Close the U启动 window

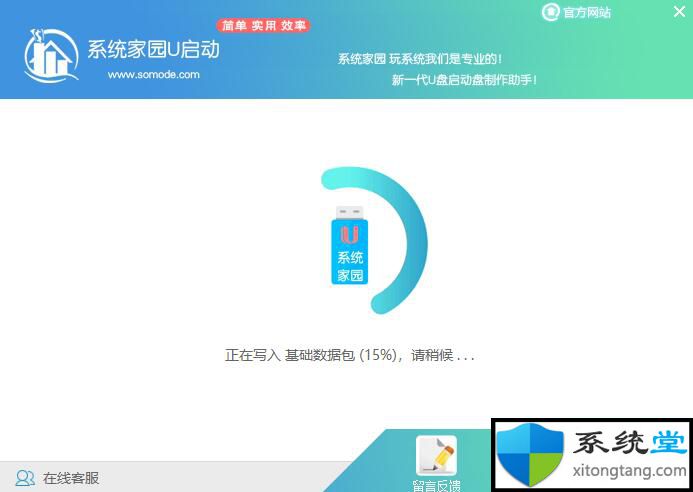point(679,11)
